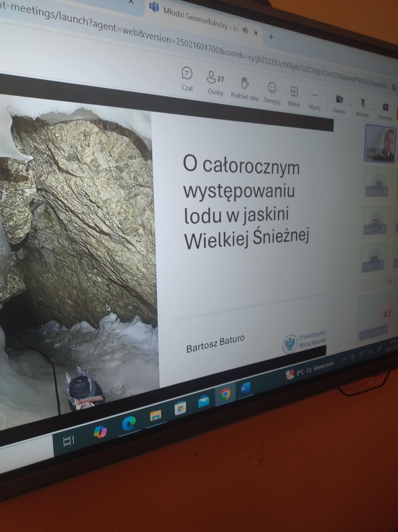The width and height of the screenshot is (398, 532).
Task: Expand the system tray hidden icons chevron
Action: pos(344,359)
